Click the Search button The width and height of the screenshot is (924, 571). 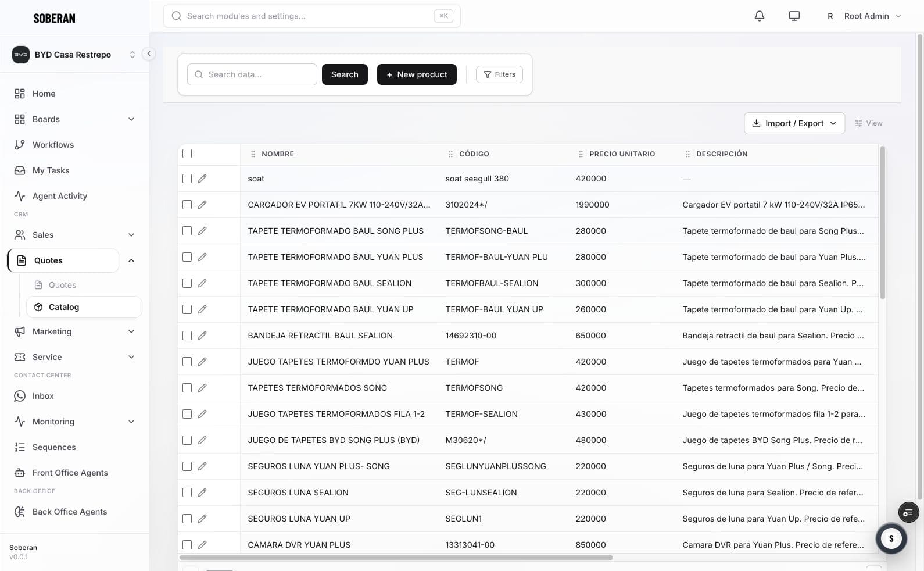(x=345, y=74)
